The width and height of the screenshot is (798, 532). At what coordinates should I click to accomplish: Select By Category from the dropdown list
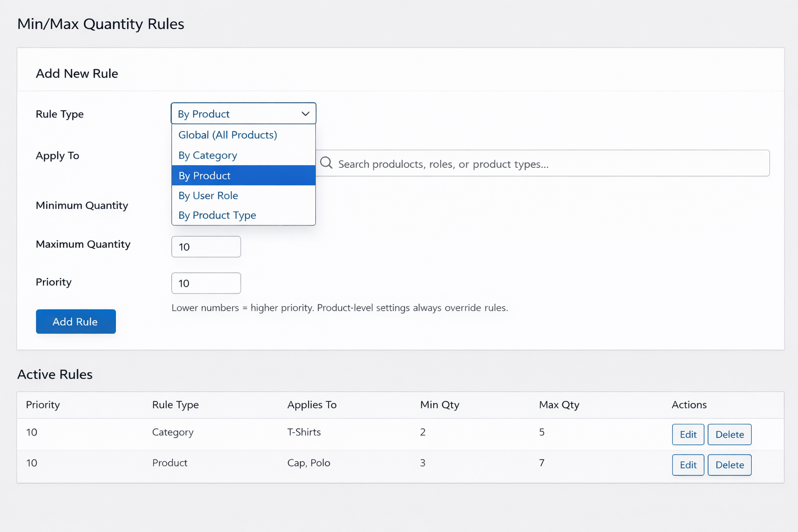pyautogui.click(x=208, y=155)
